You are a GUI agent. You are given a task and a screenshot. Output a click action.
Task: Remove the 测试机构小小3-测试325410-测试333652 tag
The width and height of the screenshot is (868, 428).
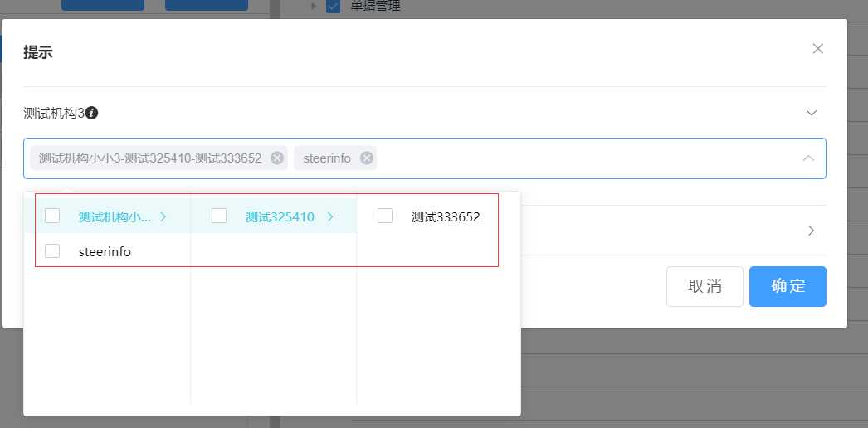click(277, 158)
